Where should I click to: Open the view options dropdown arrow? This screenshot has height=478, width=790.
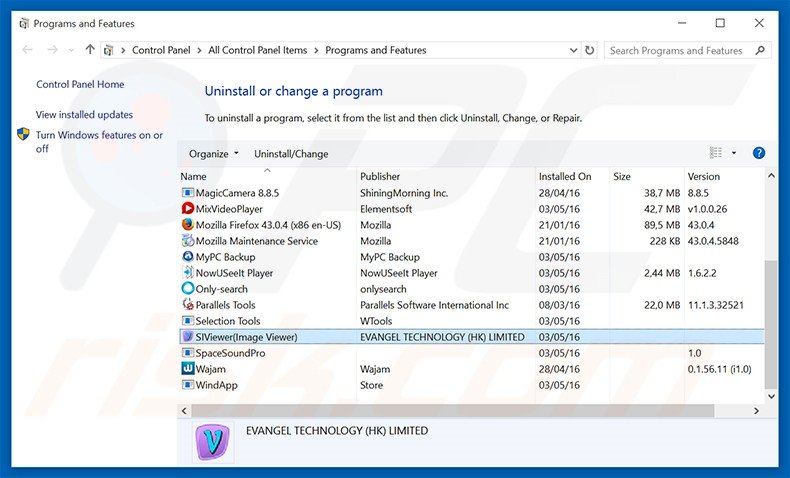(x=734, y=153)
